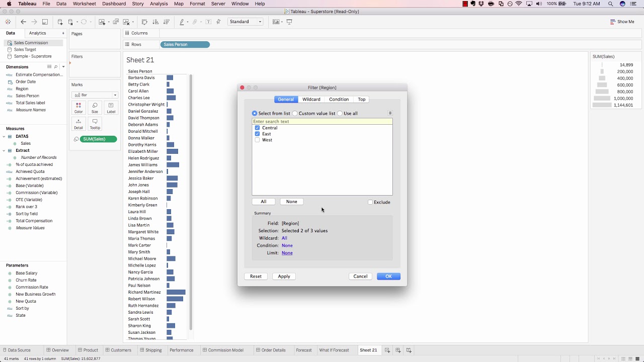Click the Highlight pen toolbar icon
The height and width of the screenshot is (362, 644).
coord(182,22)
